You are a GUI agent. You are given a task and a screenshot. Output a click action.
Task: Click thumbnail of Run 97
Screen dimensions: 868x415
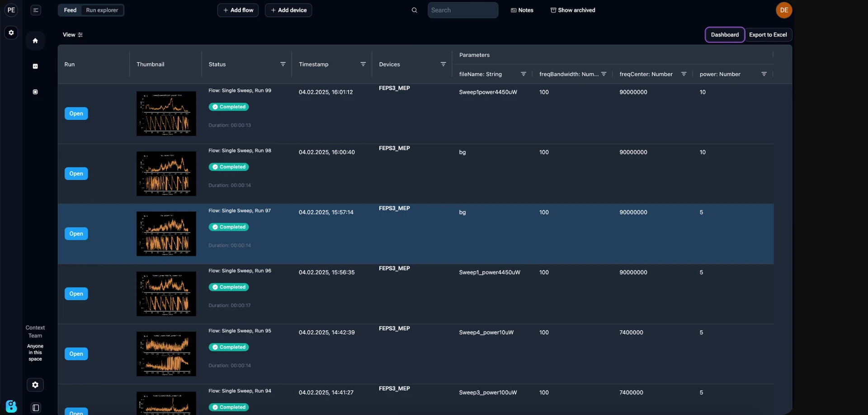click(166, 234)
